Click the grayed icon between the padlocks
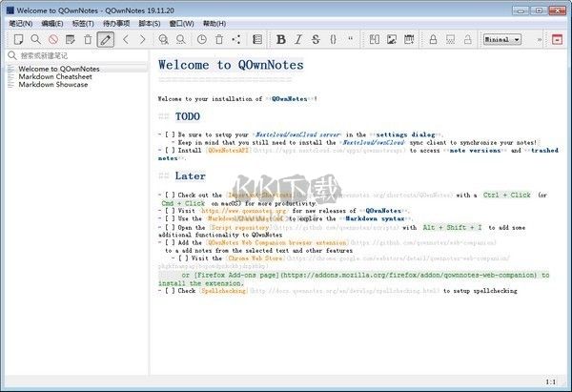Screen dimensions: 572x392 click(451, 39)
